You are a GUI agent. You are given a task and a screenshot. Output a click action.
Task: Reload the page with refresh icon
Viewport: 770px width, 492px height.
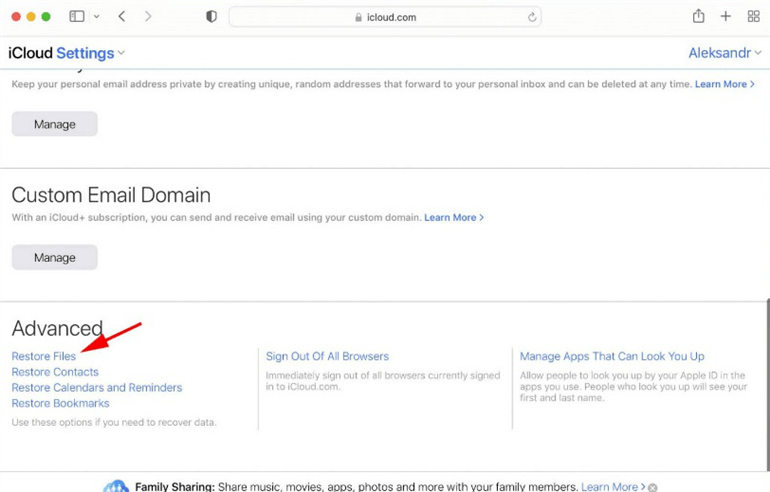532,17
